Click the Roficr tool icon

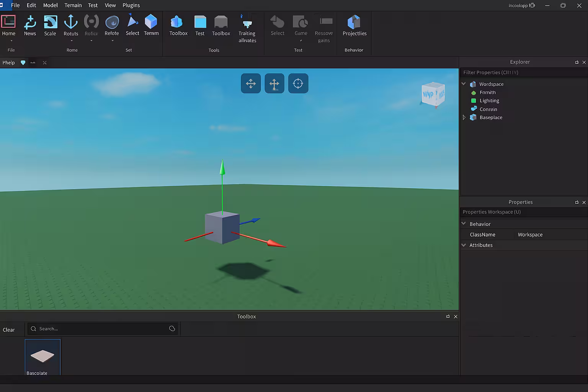(91, 21)
